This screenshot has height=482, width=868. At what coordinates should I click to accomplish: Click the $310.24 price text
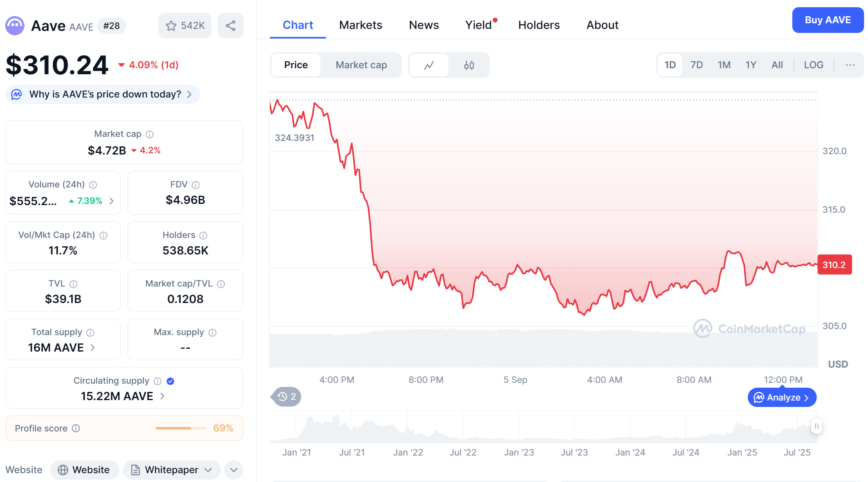coord(57,65)
